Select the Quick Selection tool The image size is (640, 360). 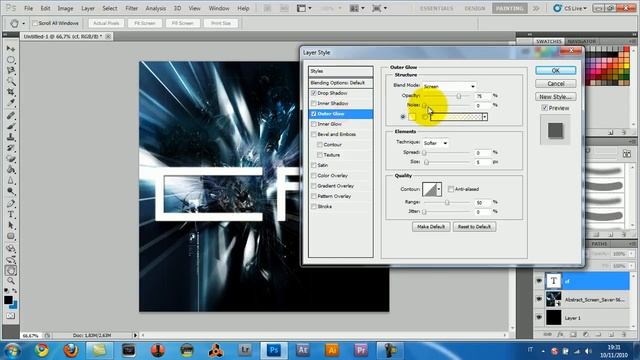point(11,81)
